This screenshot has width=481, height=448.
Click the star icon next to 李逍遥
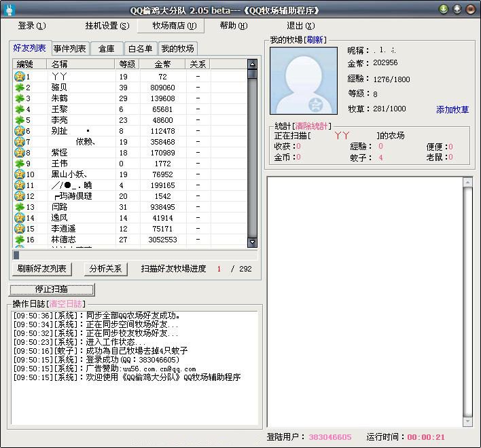tap(20, 229)
